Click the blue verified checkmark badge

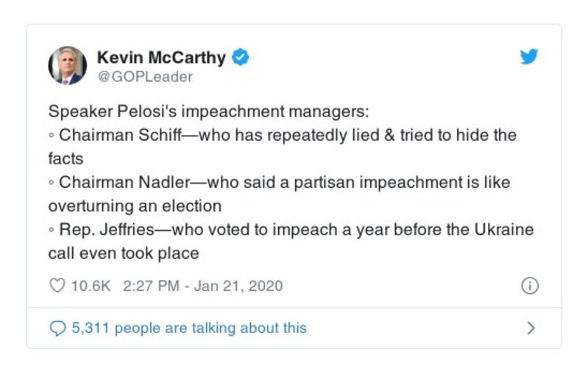pos(240,57)
